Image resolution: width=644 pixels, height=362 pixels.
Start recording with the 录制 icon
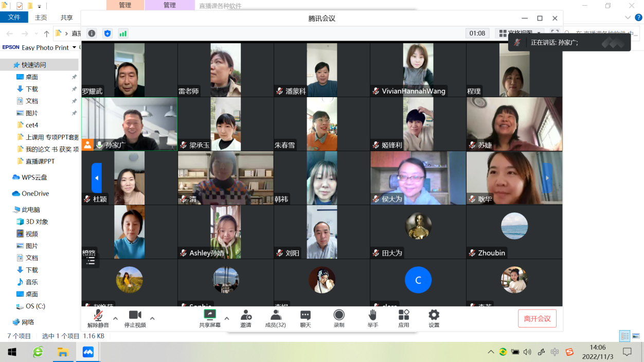coord(339,315)
